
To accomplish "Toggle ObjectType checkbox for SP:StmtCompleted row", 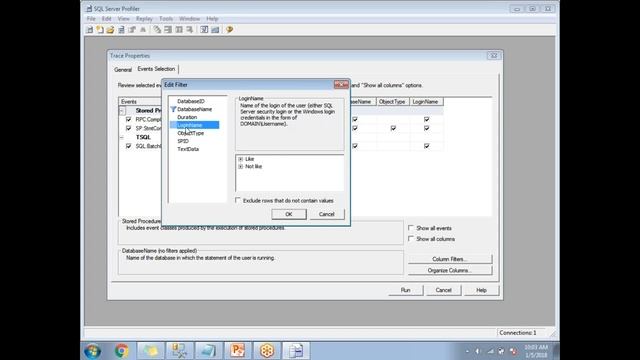I will (x=393, y=128).
